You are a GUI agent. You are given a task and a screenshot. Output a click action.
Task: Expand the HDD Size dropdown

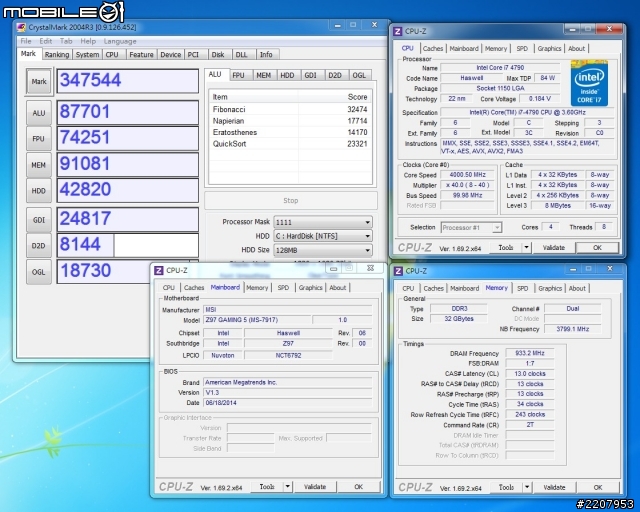(323, 250)
